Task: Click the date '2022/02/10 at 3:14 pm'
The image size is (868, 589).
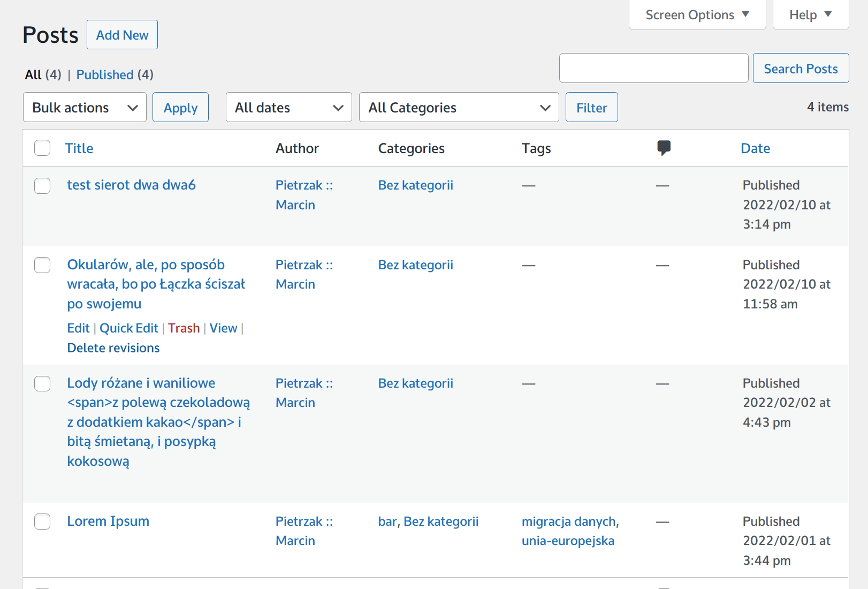Action: tap(786, 215)
